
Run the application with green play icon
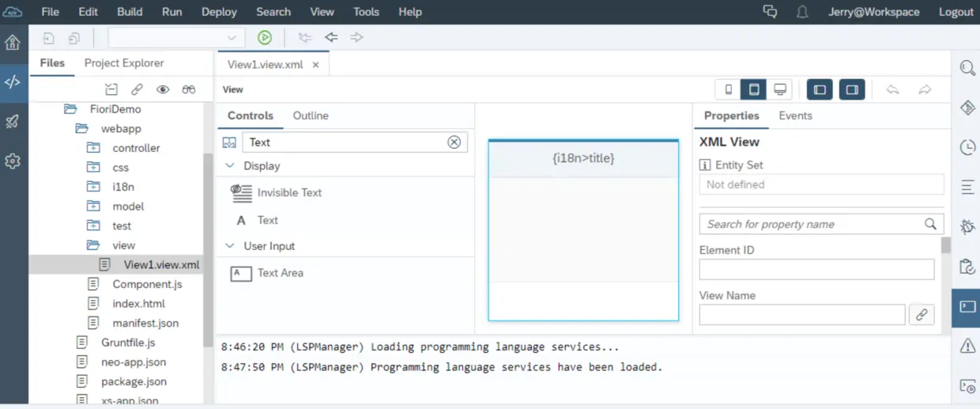click(x=265, y=37)
